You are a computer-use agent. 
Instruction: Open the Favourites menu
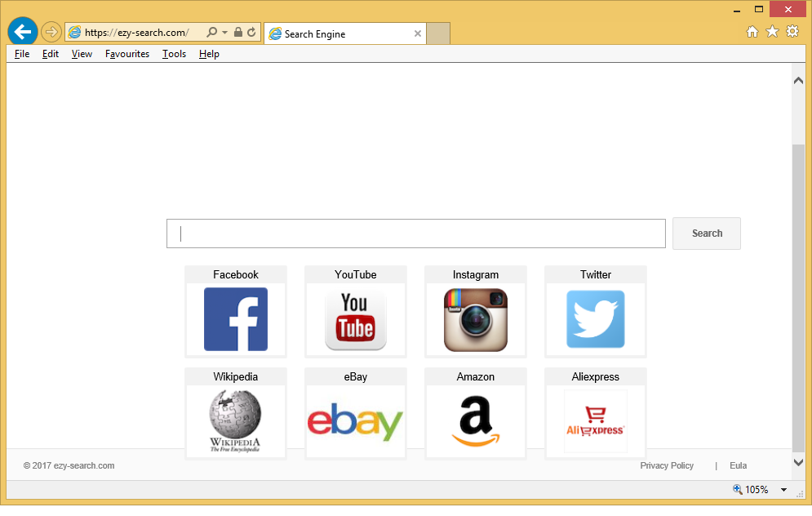point(127,54)
